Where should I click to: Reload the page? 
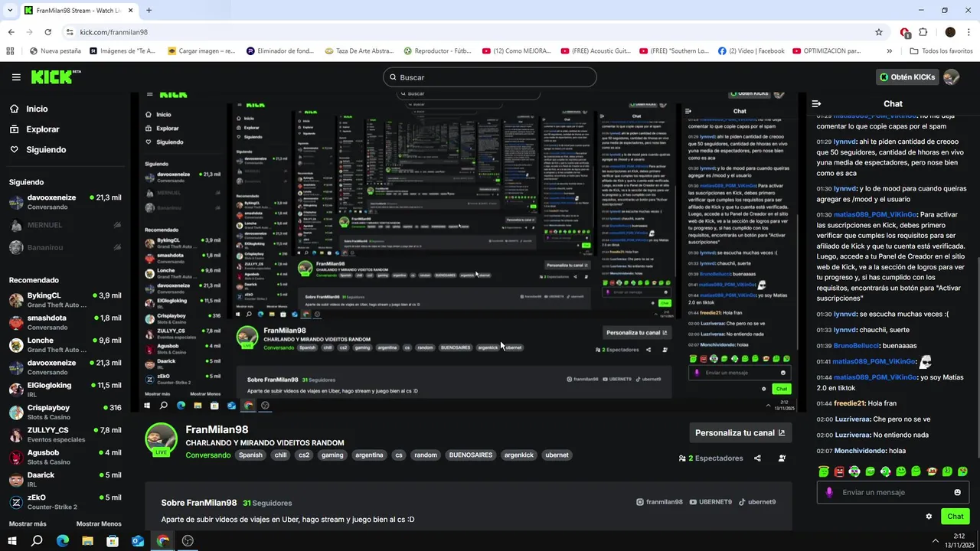pyautogui.click(x=47, y=32)
